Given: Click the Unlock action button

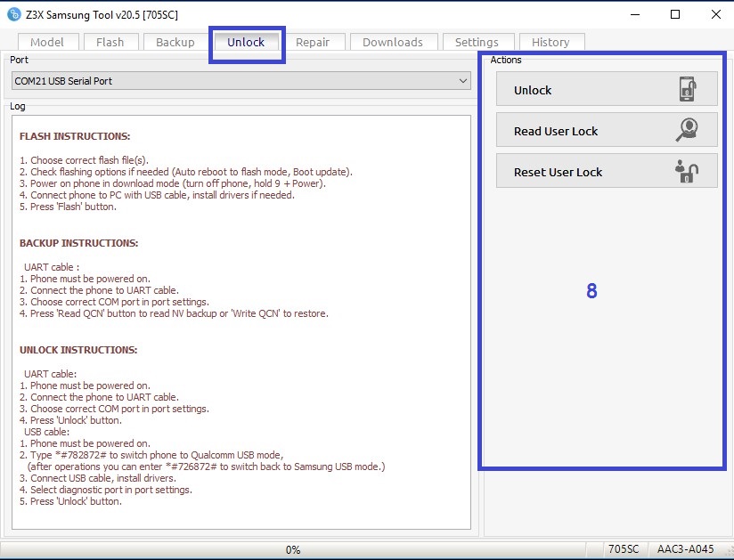Looking at the screenshot, I should click(607, 89).
